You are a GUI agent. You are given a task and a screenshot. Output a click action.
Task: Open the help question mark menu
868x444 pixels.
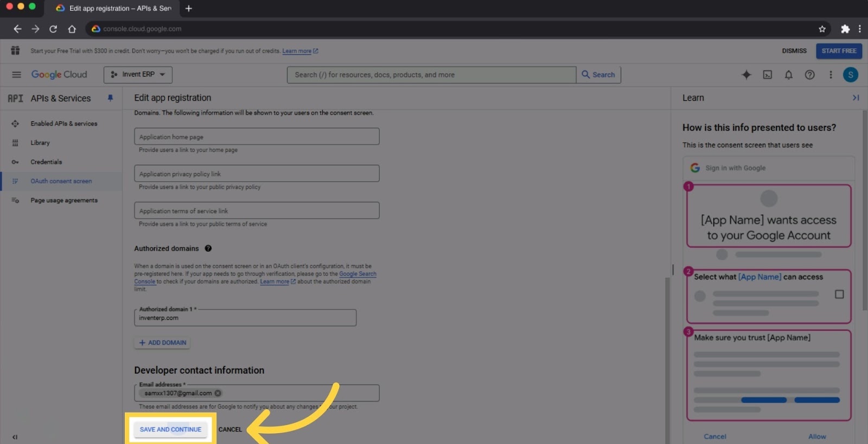click(x=809, y=75)
